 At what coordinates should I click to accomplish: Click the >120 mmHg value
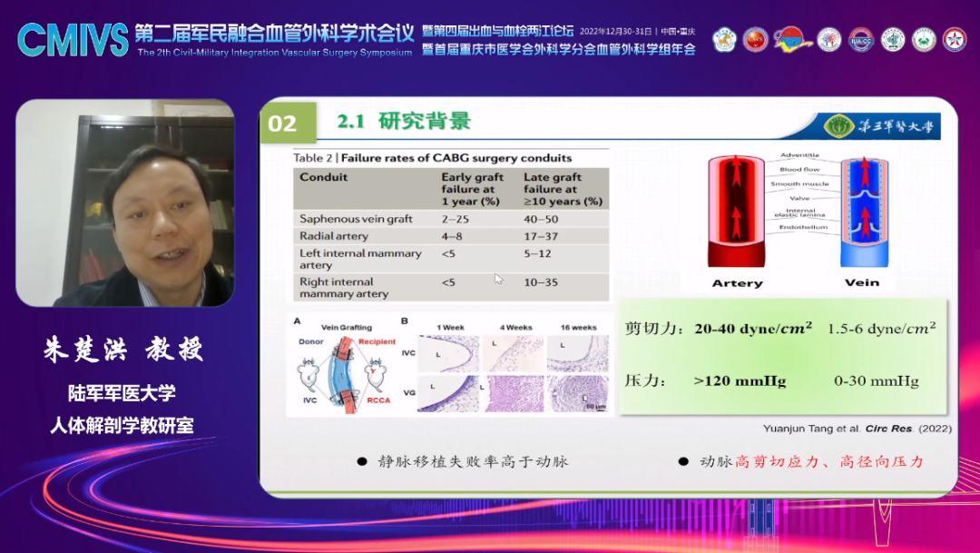pyautogui.click(x=740, y=381)
